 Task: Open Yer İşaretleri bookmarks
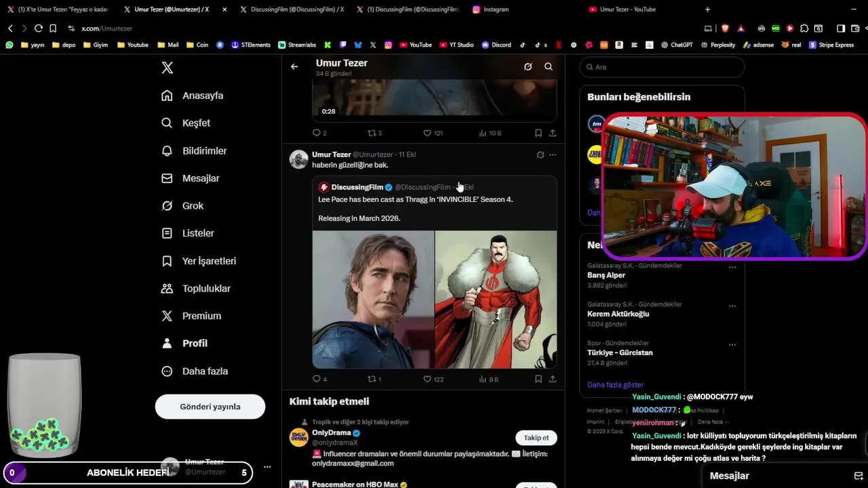(x=199, y=261)
